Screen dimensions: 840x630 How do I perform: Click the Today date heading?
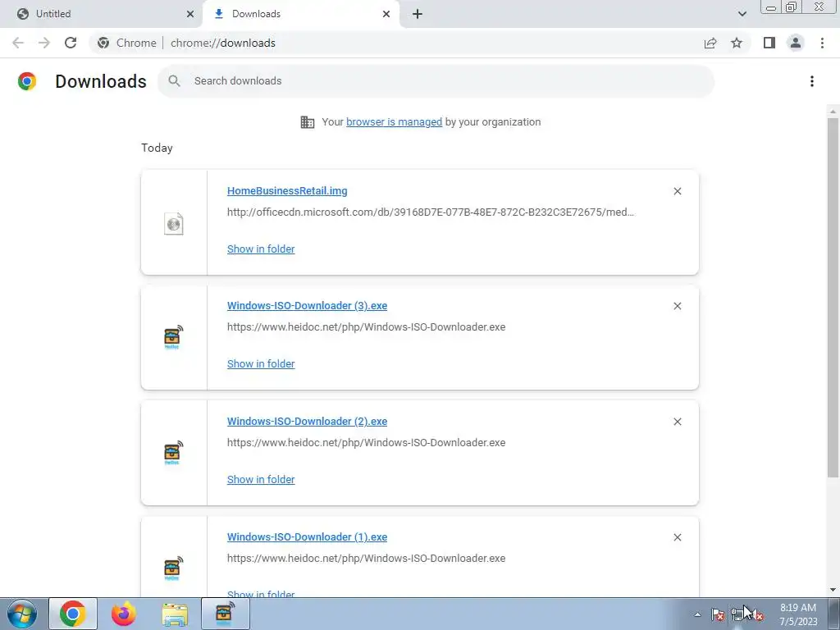[157, 148]
